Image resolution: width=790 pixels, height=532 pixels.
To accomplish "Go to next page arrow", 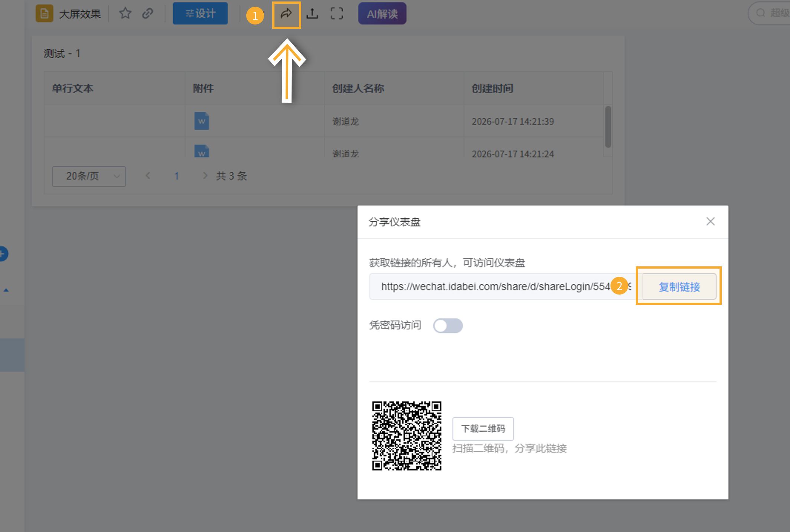I will [x=205, y=176].
